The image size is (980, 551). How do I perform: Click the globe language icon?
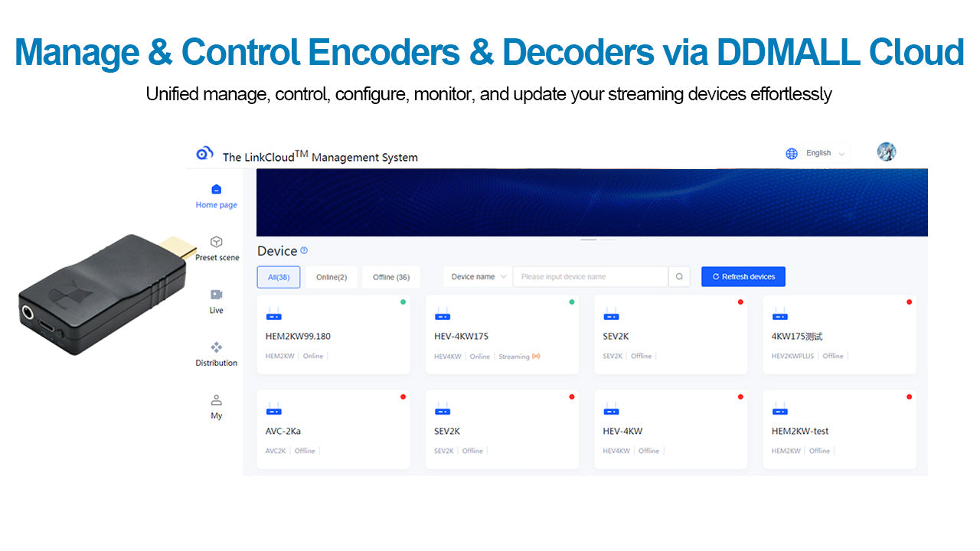point(791,153)
